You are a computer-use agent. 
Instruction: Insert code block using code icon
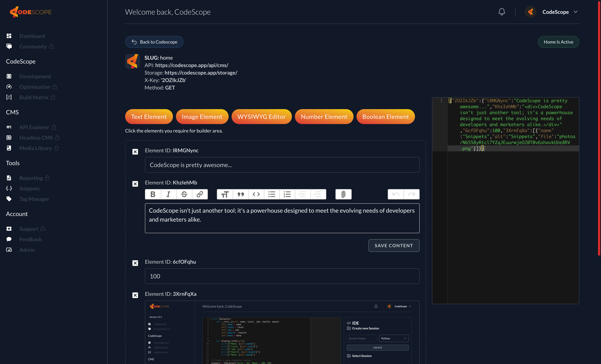[x=256, y=194]
